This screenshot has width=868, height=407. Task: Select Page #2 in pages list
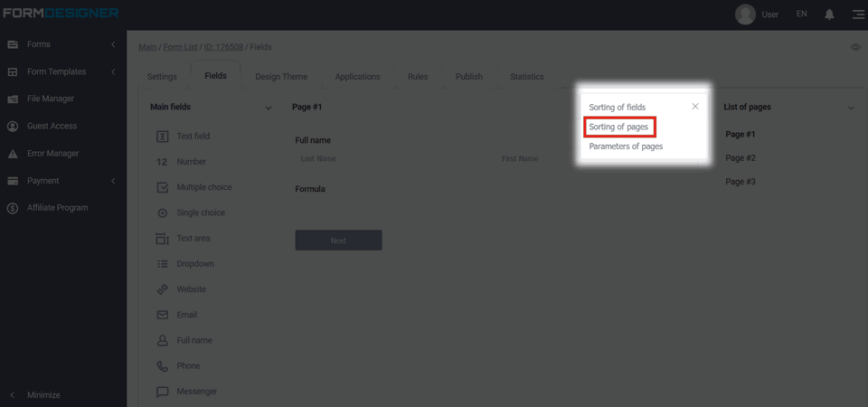click(x=741, y=158)
